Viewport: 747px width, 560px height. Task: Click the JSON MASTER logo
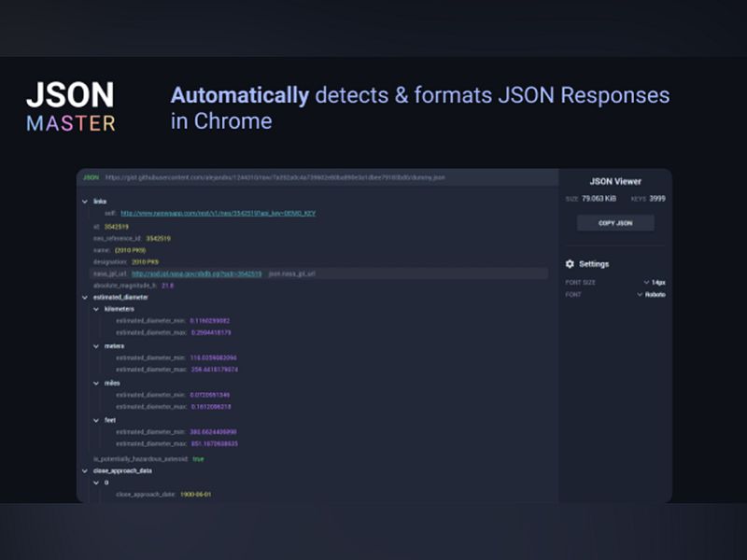click(x=71, y=107)
